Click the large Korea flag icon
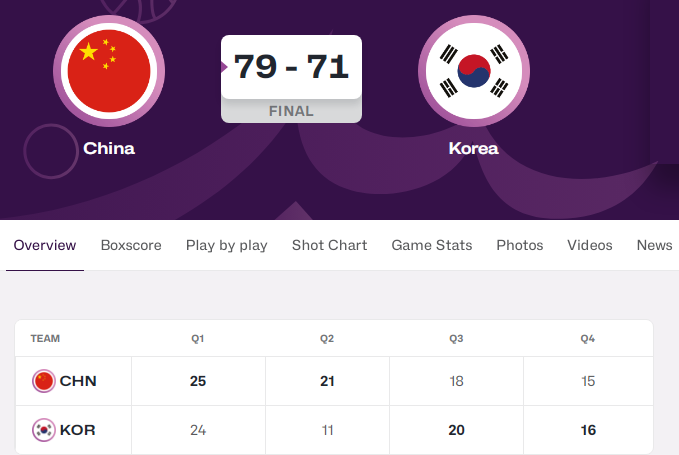The height and width of the screenshot is (455, 679). tap(473, 70)
